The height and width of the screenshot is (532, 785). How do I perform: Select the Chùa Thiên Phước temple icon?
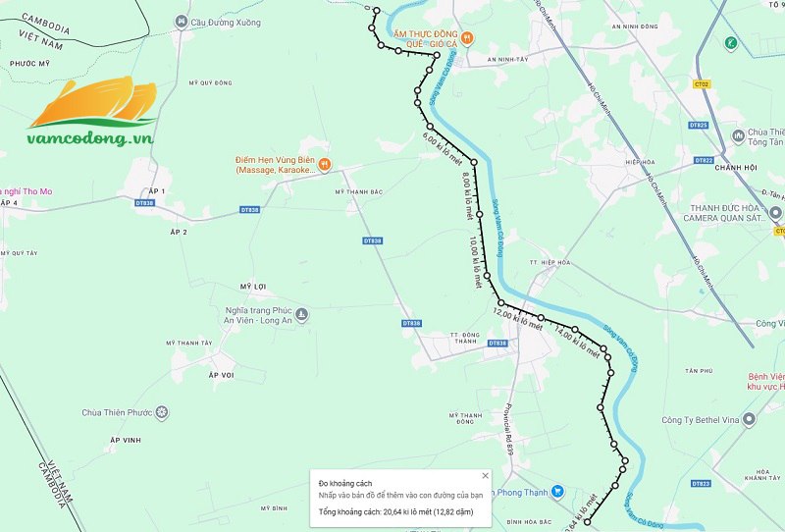click(162, 413)
